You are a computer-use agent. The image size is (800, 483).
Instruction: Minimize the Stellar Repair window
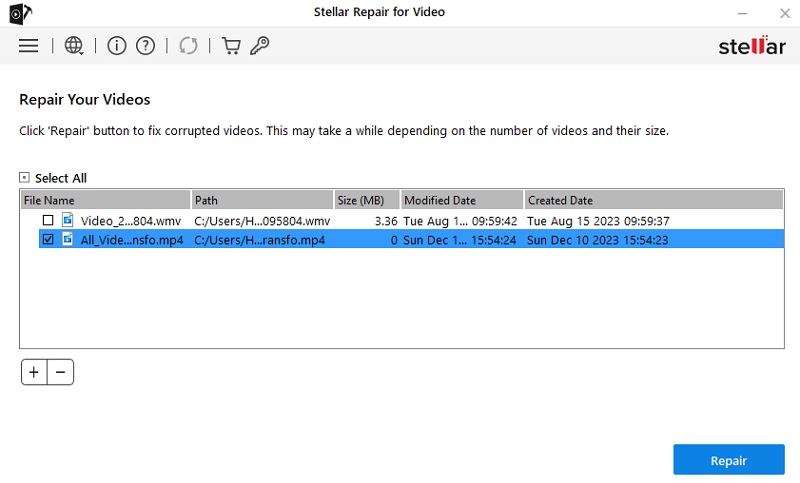pyautogui.click(x=742, y=14)
